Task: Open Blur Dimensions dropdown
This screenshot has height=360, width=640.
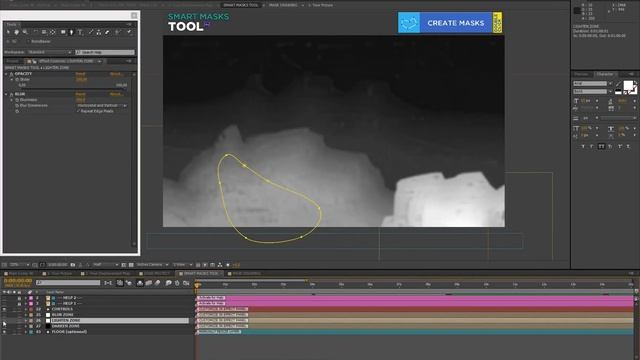Action: (x=102, y=106)
